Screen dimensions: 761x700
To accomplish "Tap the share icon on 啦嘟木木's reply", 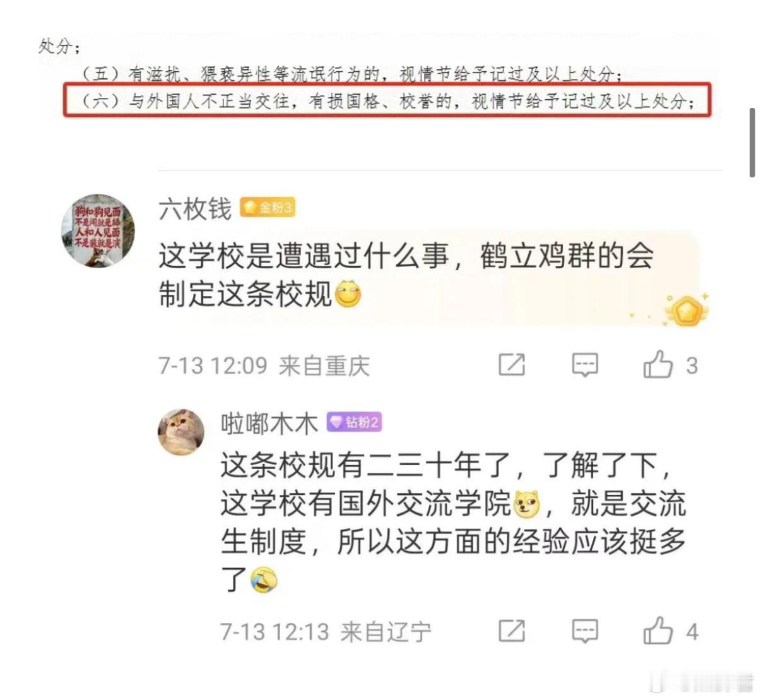I will pyautogui.click(x=512, y=631).
